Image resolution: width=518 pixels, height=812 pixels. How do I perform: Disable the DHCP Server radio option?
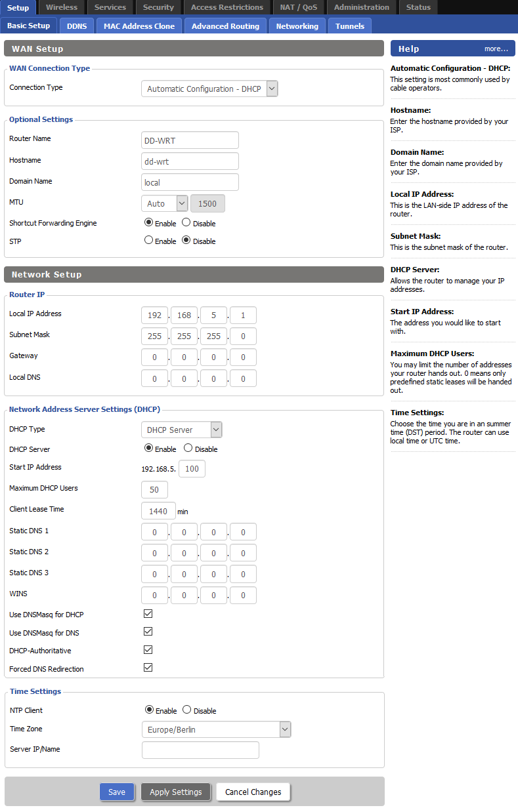188,449
